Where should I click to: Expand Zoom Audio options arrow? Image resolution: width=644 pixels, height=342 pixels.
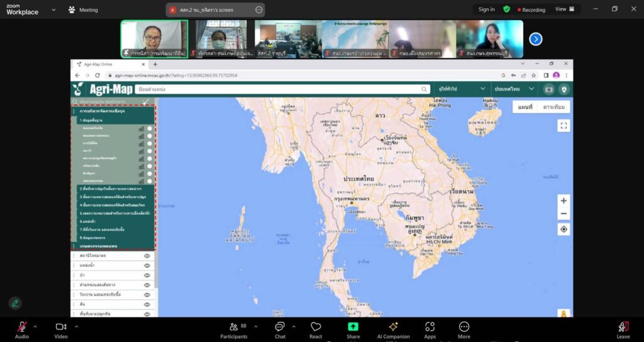pyautogui.click(x=35, y=326)
